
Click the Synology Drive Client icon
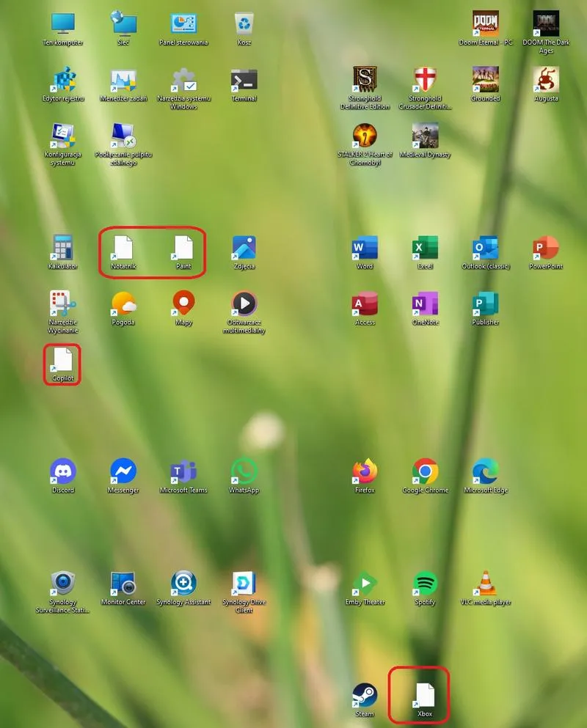(244, 584)
